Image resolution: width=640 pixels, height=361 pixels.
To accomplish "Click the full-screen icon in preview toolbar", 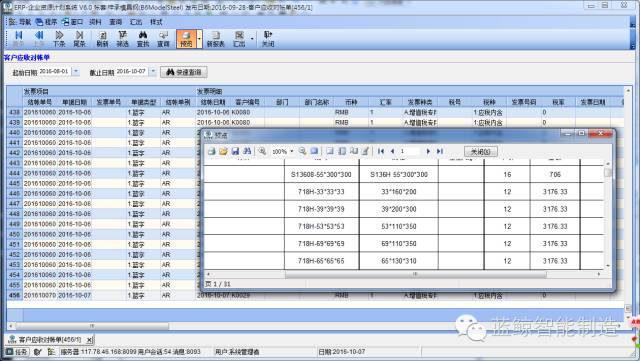I will pyautogui.click(x=314, y=151).
